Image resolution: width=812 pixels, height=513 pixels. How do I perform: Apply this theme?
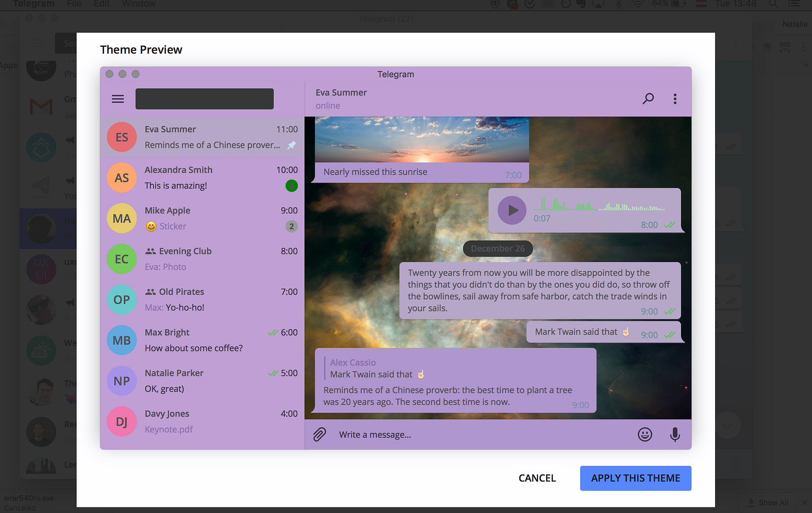pos(635,478)
